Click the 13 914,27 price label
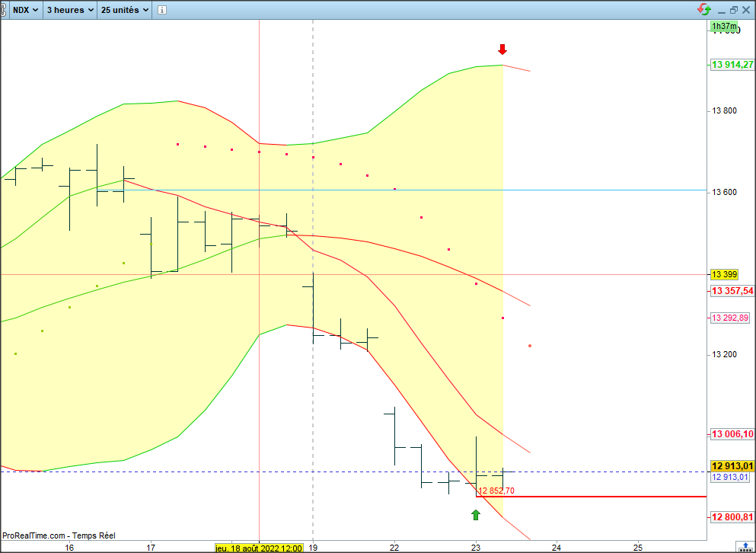 coord(732,65)
